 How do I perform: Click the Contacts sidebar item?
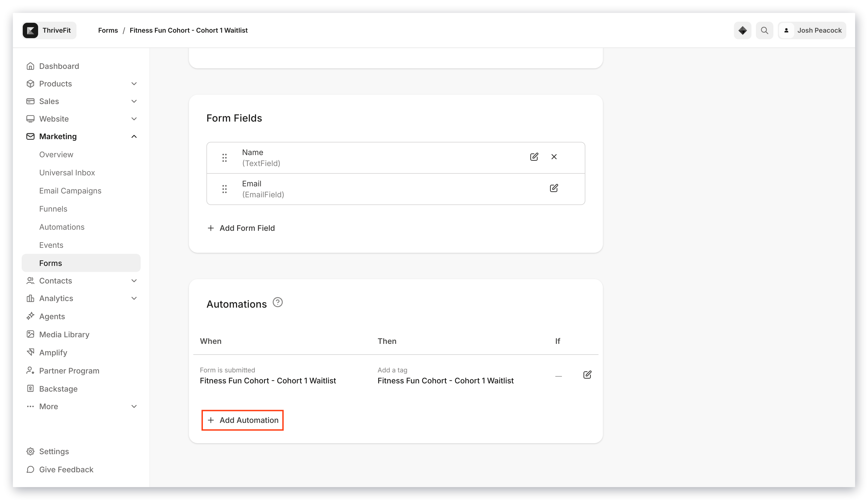click(55, 280)
